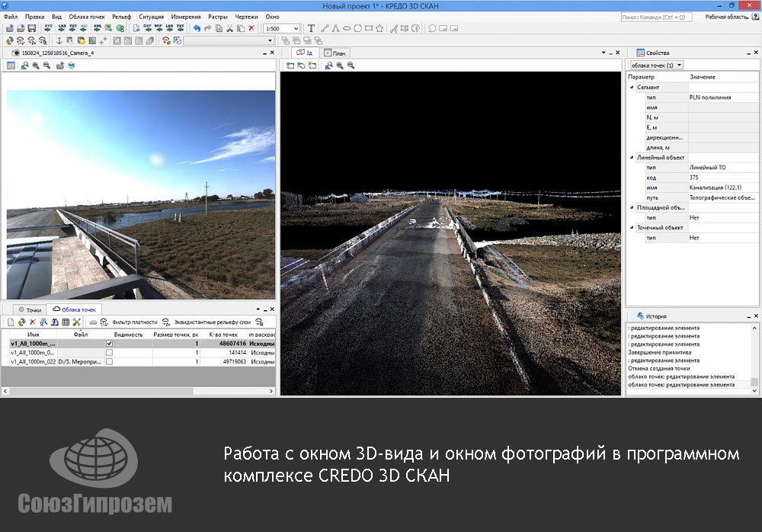This screenshot has height=532, width=762.
Task: Click the table grid icon in point clouds panel
Action: (66, 322)
